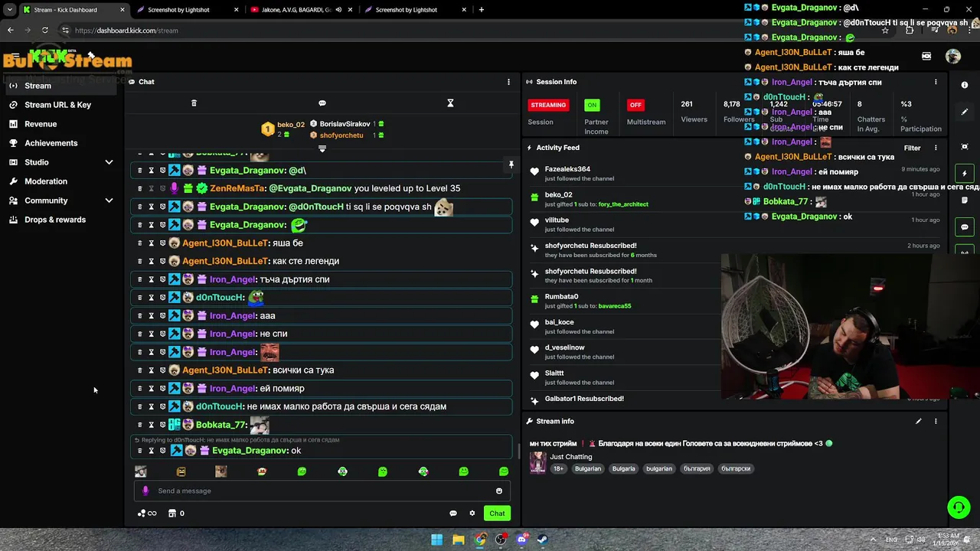Click the chat panel scrollbar thumb
980x551 pixels.
pyautogui.click(x=518, y=452)
